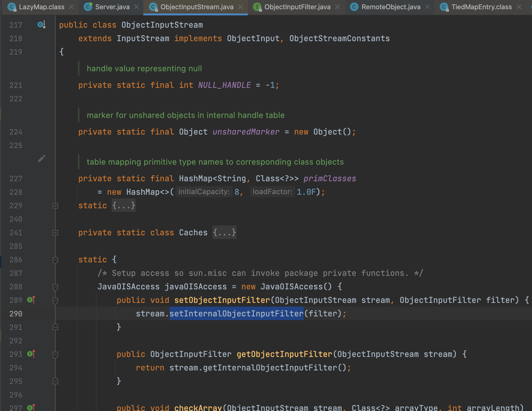Click the primClasses field name
This screenshot has height=411, width=532.
point(330,178)
